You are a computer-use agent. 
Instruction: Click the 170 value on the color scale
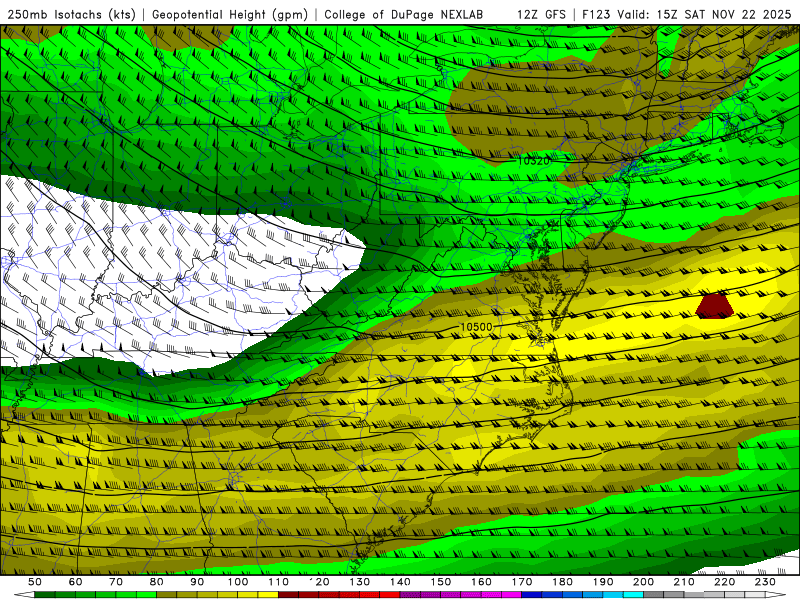[x=522, y=582]
